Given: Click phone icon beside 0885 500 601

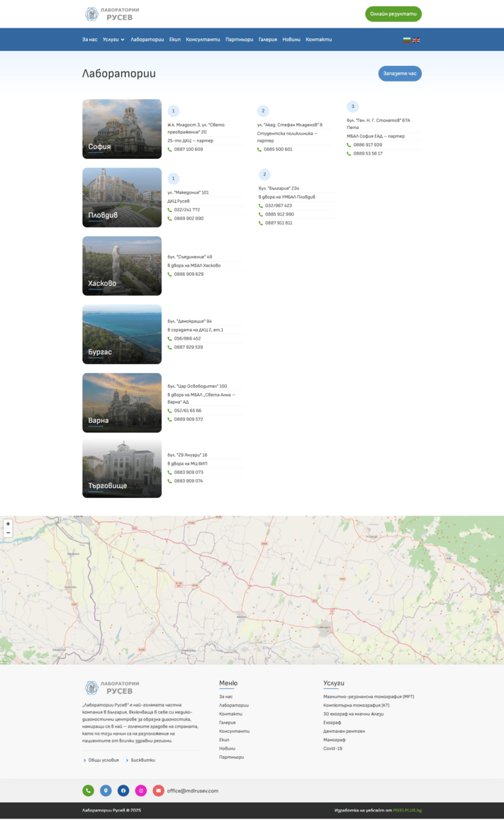Looking at the screenshot, I should (x=259, y=150).
